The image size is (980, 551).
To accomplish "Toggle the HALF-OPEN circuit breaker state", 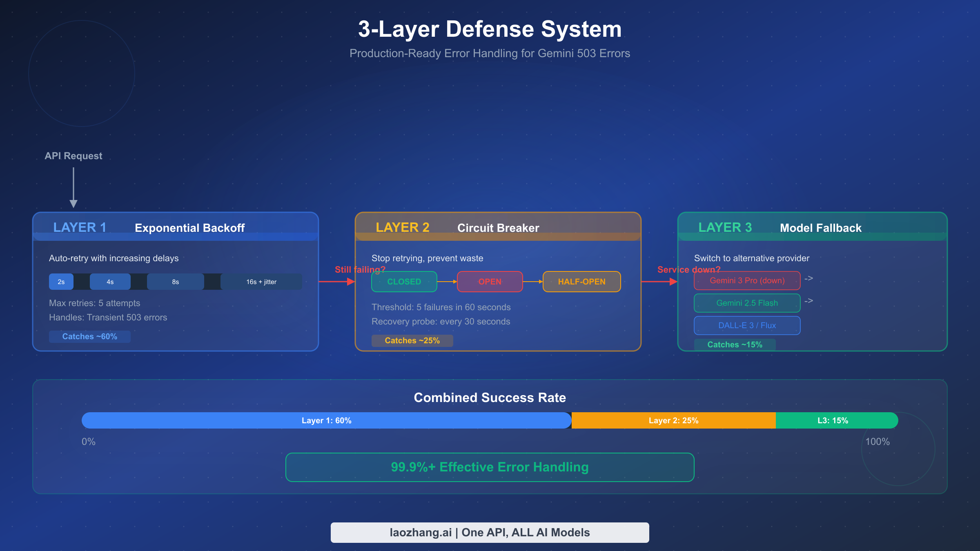I will pyautogui.click(x=581, y=281).
